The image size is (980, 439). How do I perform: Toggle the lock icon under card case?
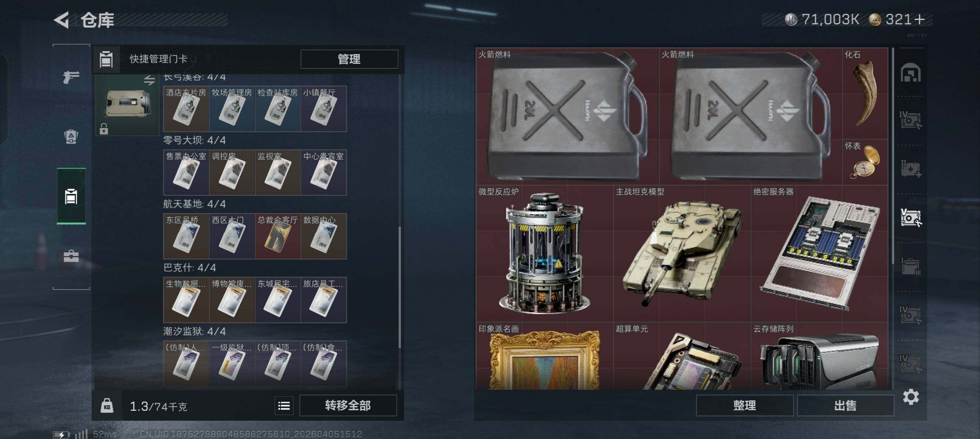[104, 129]
